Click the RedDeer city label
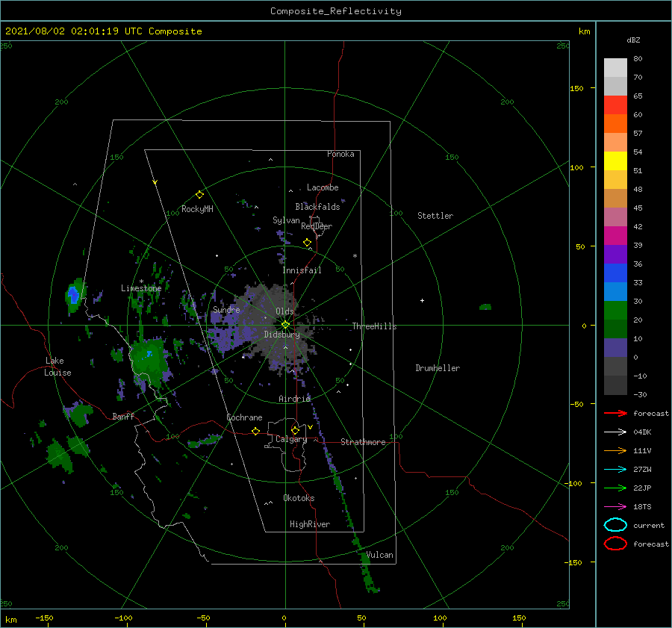Image resolution: width=672 pixels, height=628 pixels. coord(317,226)
